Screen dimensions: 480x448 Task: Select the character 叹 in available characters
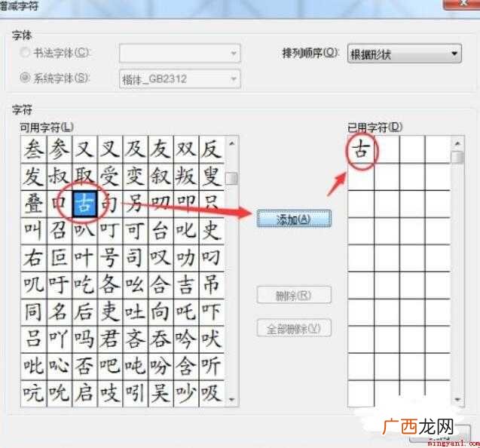(161, 258)
